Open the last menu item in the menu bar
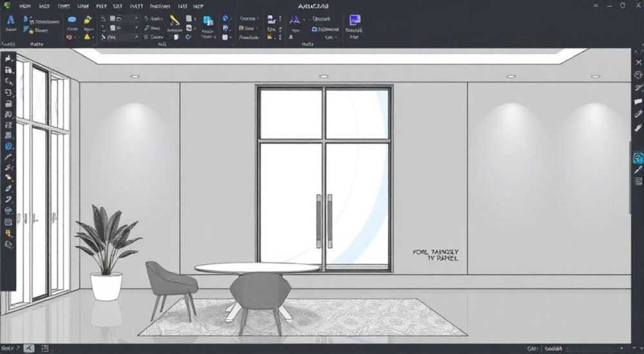644x354 pixels. tap(198, 6)
